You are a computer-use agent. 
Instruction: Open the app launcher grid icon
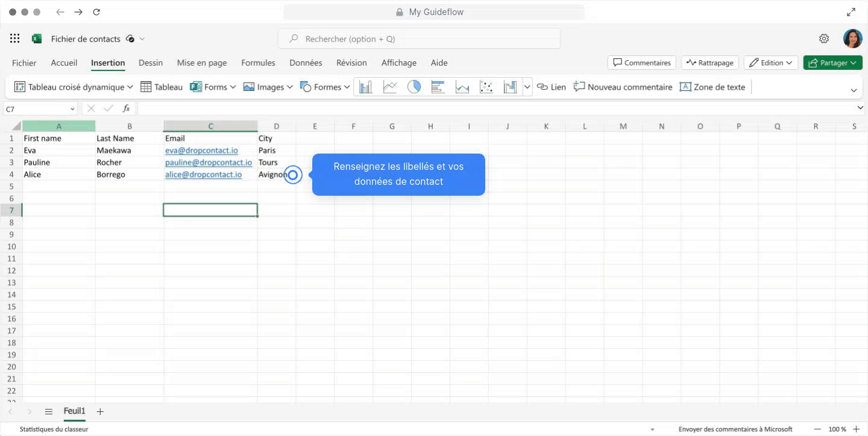click(15, 39)
